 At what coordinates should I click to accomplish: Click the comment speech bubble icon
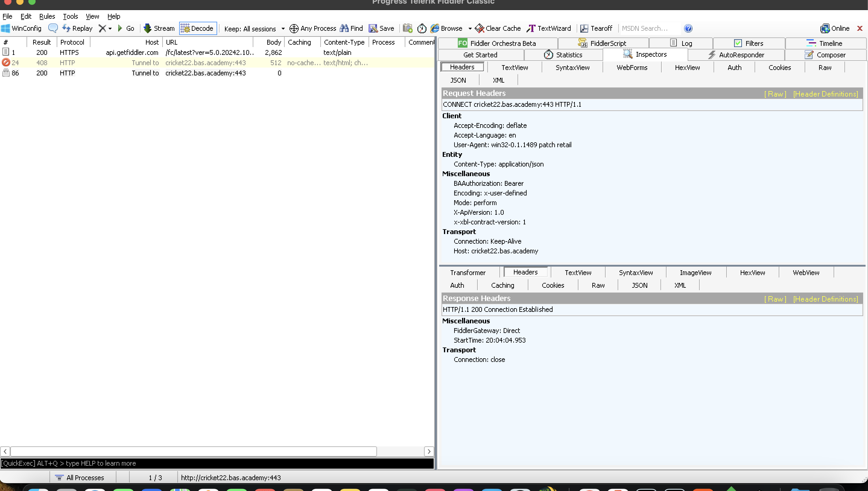click(x=52, y=28)
